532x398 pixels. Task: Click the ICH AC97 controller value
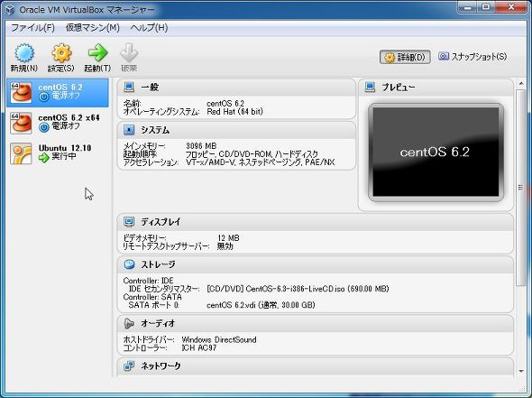198,347
